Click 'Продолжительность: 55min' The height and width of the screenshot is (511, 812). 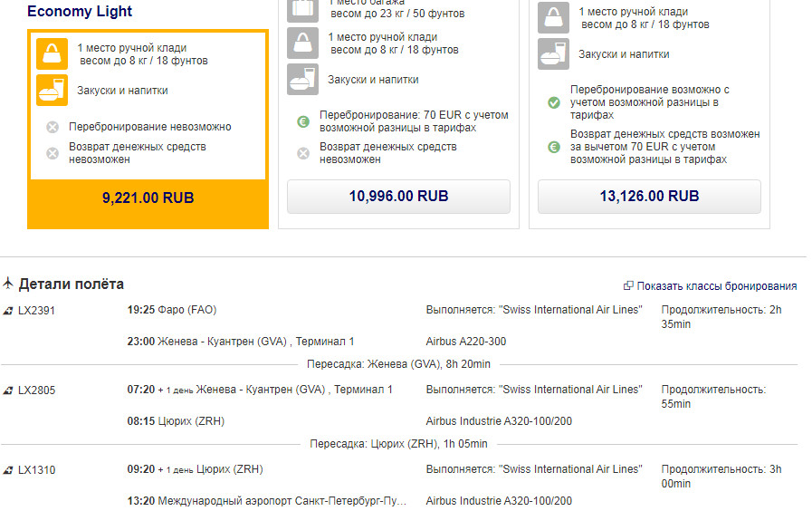[713, 397]
